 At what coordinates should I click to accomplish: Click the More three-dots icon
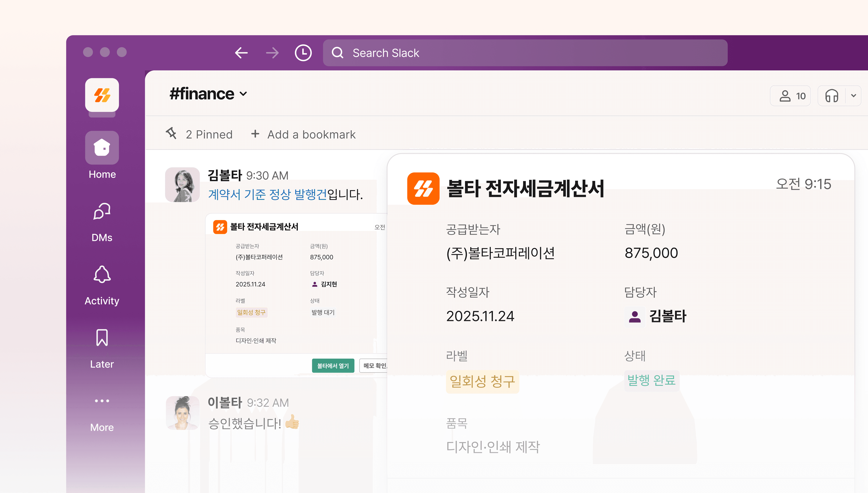102,401
